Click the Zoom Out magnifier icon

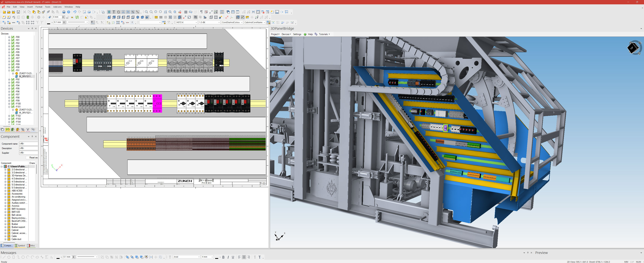tap(151, 12)
